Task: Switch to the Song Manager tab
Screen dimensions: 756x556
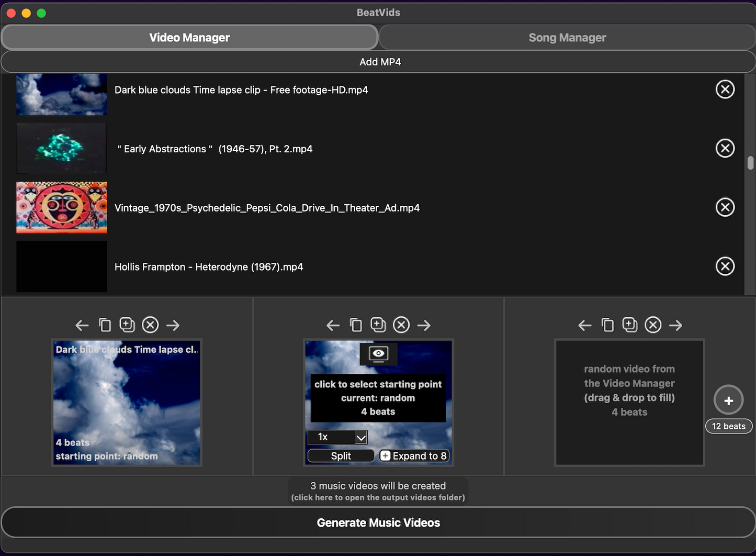Action: point(567,38)
